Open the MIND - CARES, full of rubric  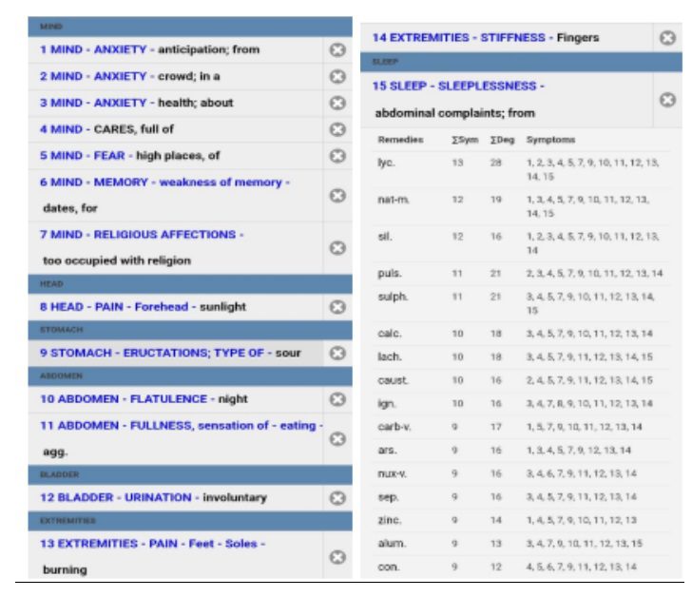tap(106, 129)
